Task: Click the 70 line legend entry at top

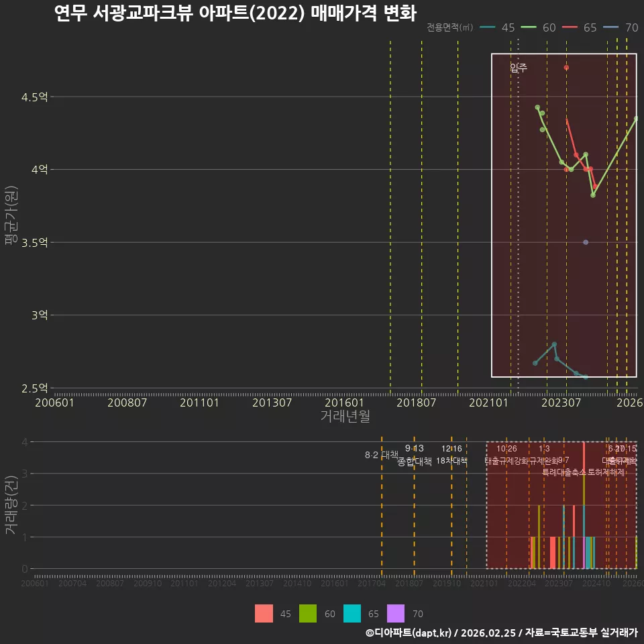Action: (x=620, y=28)
